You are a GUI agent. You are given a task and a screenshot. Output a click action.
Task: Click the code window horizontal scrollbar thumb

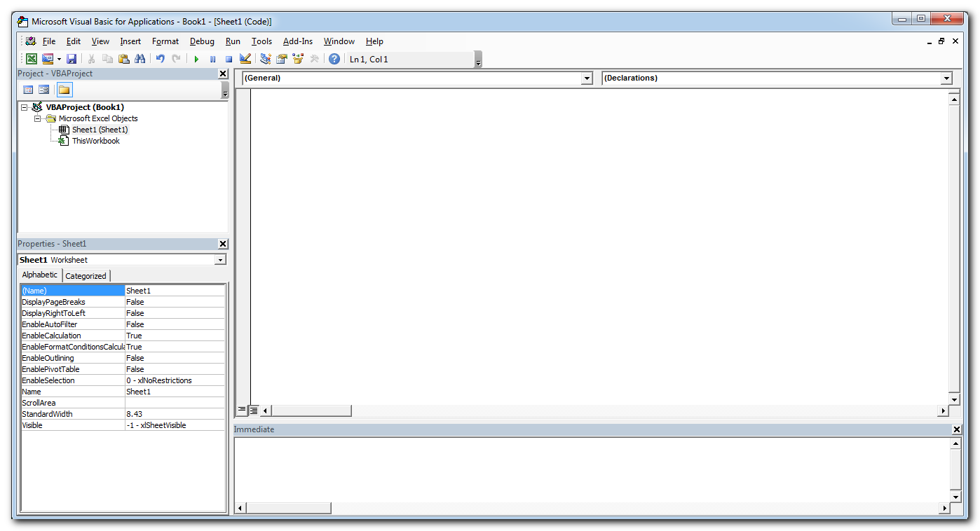[x=311, y=411]
